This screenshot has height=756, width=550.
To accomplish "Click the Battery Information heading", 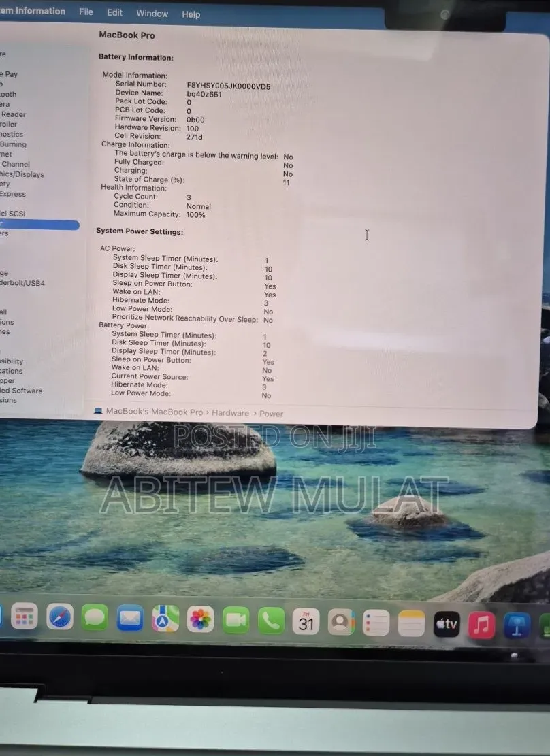I will pyautogui.click(x=136, y=57).
